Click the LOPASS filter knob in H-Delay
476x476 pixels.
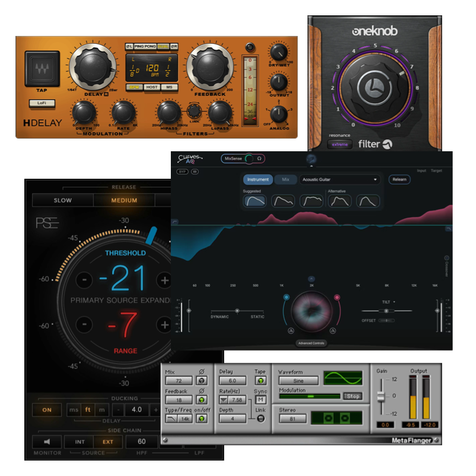coord(220,113)
